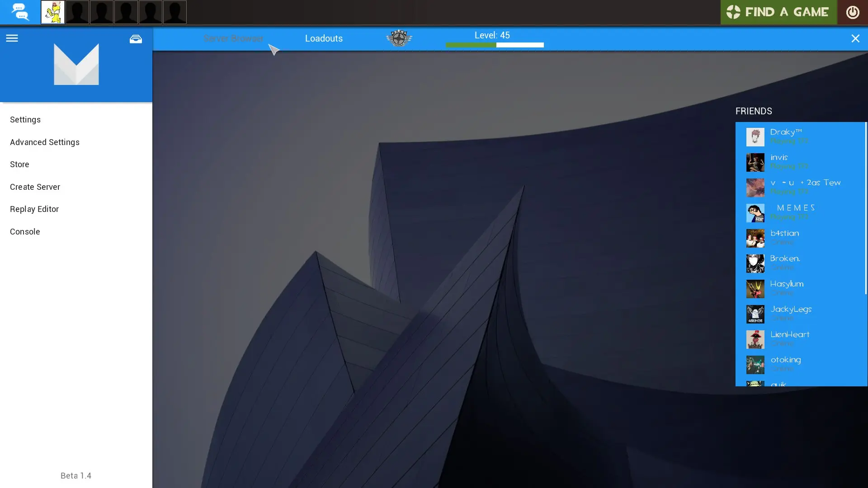
Task: Toggle the hamburger menu icon
Action: 12,38
